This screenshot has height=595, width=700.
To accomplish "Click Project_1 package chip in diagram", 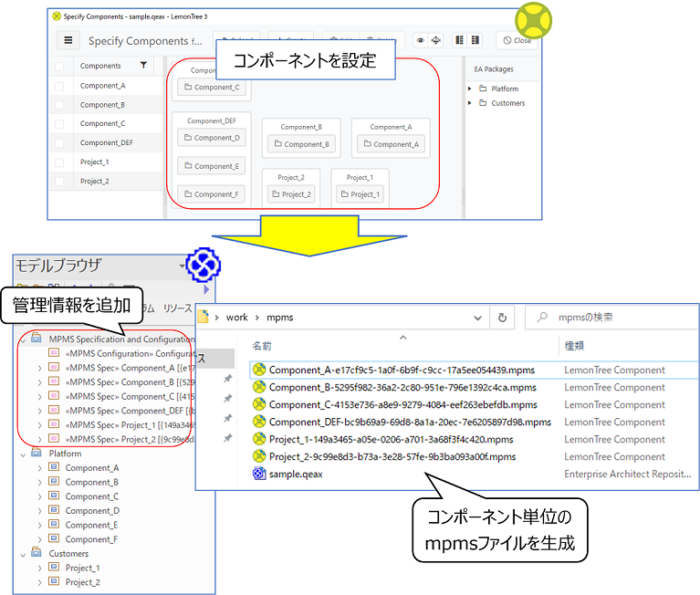I will tap(360, 194).
